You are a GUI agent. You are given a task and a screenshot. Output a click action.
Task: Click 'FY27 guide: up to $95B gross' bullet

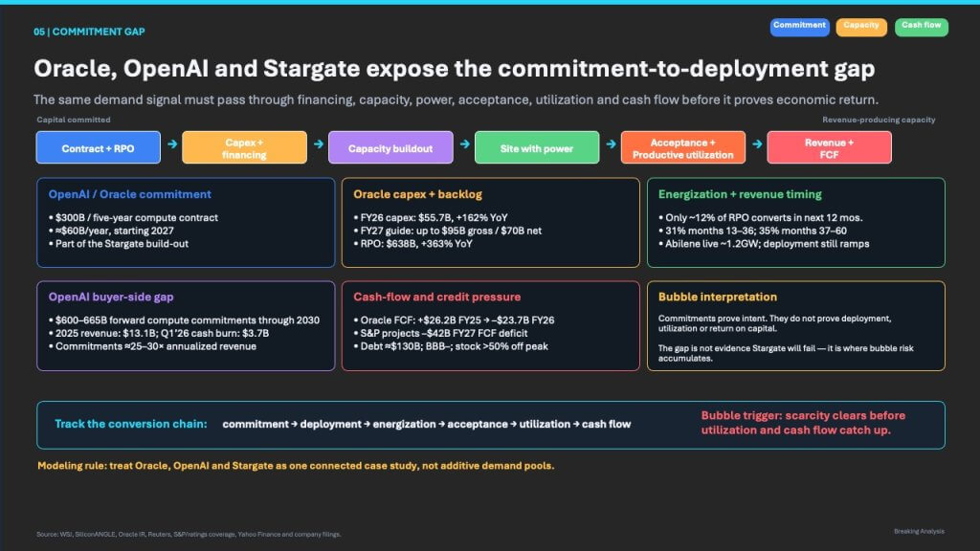coord(448,231)
